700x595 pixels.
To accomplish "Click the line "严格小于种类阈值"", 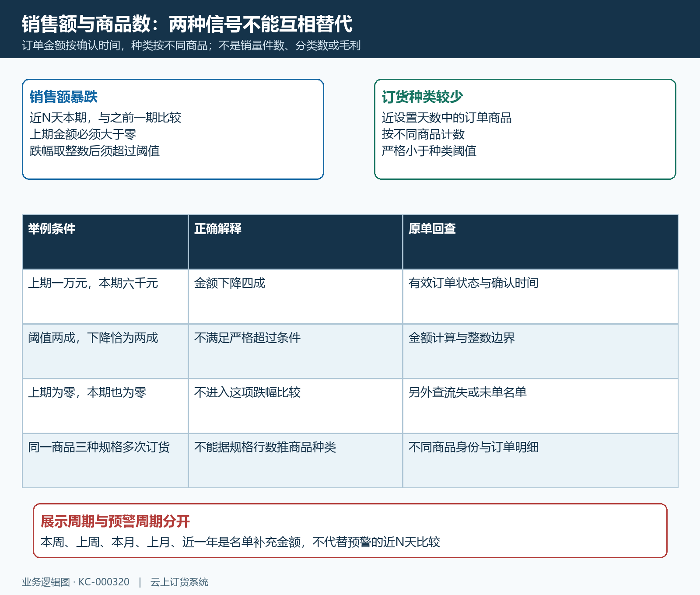I will (x=429, y=151).
